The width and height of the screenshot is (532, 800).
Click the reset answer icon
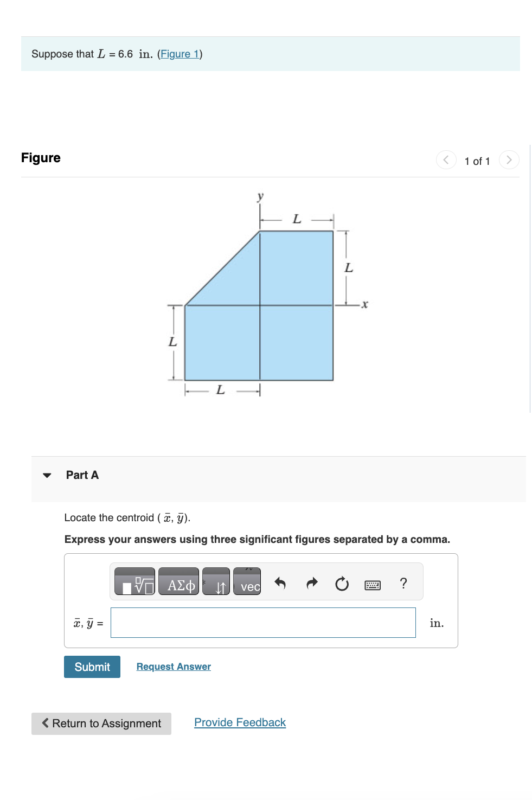pos(342,583)
